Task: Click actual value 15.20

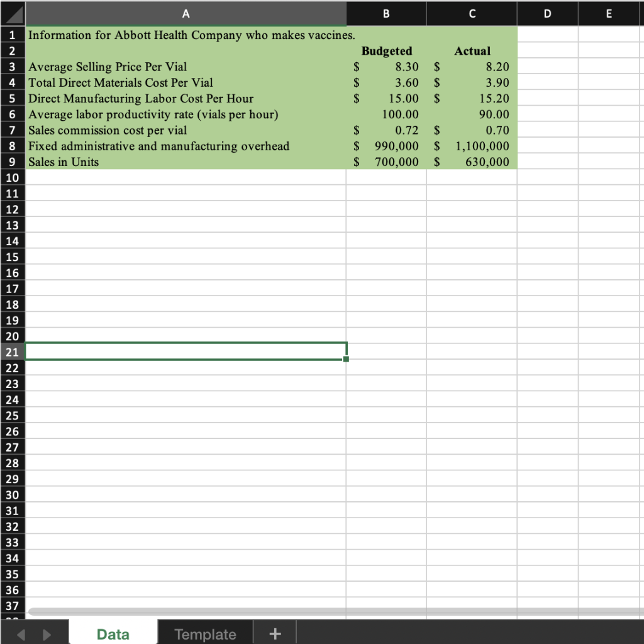Action: coord(472,99)
